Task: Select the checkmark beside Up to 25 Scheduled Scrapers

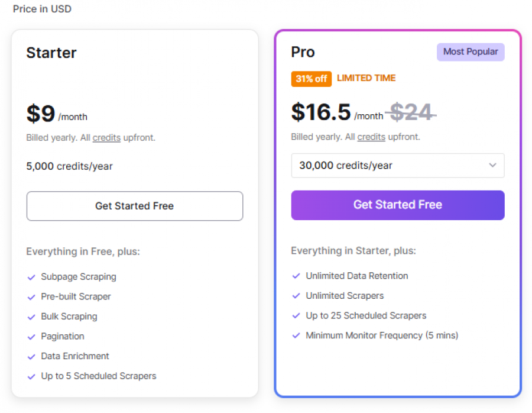Action: (296, 315)
